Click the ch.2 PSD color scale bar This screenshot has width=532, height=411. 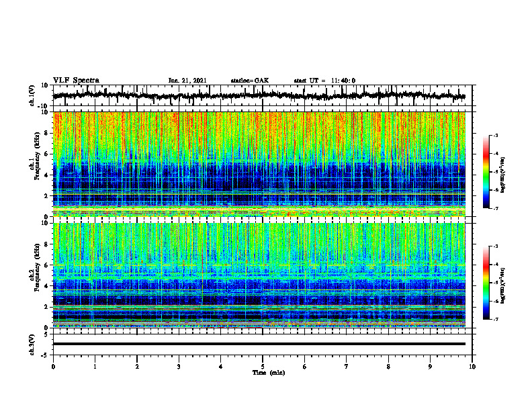pyautogui.click(x=486, y=283)
